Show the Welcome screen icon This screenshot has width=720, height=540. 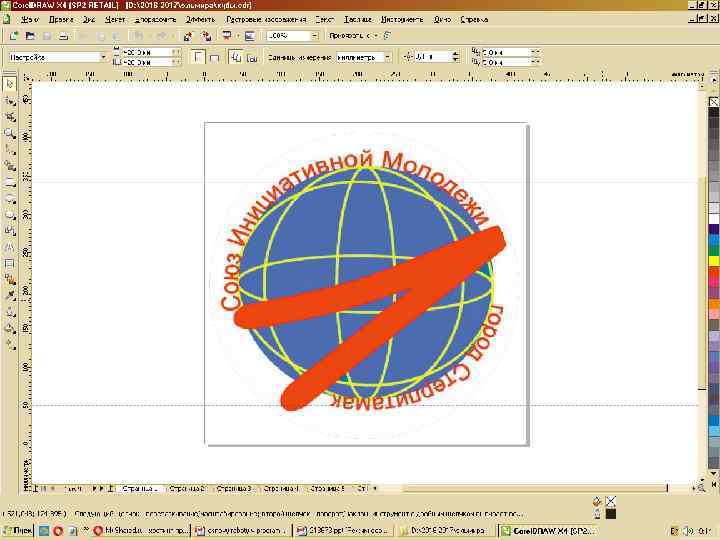pos(249,36)
